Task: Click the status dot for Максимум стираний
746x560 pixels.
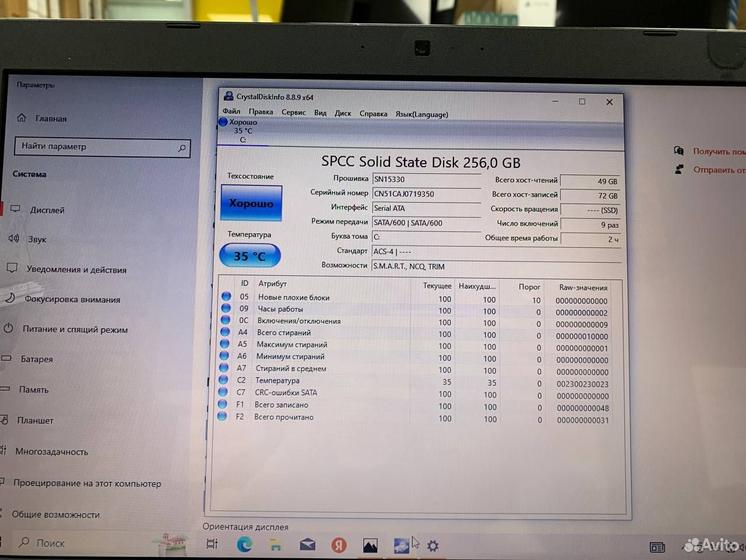Action: tap(224, 344)
